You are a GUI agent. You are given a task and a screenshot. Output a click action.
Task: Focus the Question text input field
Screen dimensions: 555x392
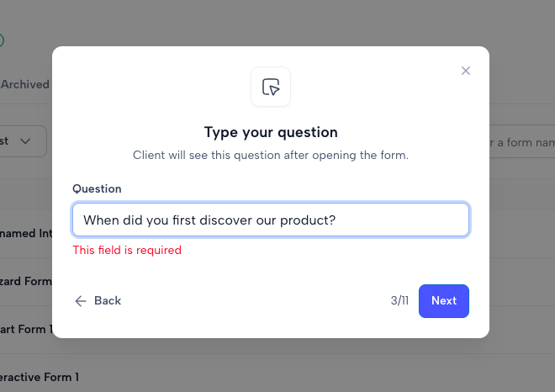pyautogui.click(x=271, y=220)
